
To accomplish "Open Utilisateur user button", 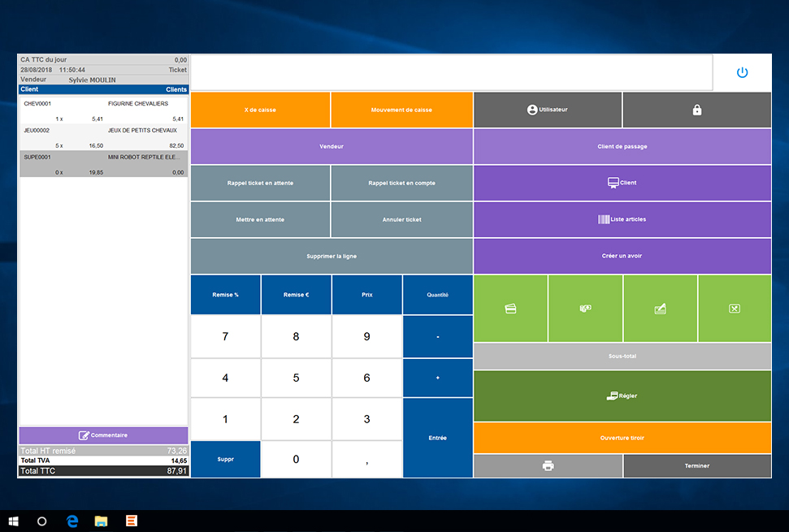I will [548, 110].
